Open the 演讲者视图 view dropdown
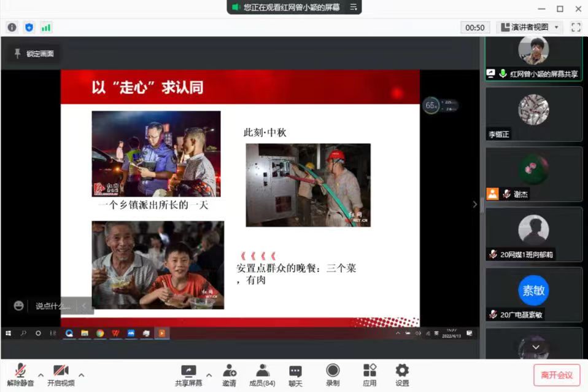 (528, 27)
